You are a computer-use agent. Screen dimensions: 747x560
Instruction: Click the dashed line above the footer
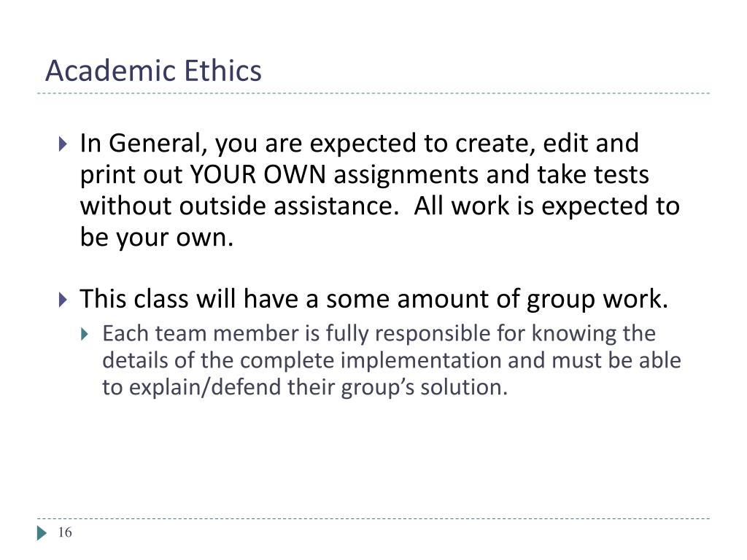point(373,518)
